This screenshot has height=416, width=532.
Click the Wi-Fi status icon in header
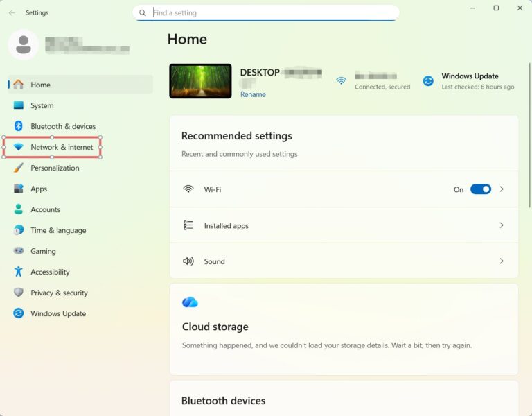341,81
